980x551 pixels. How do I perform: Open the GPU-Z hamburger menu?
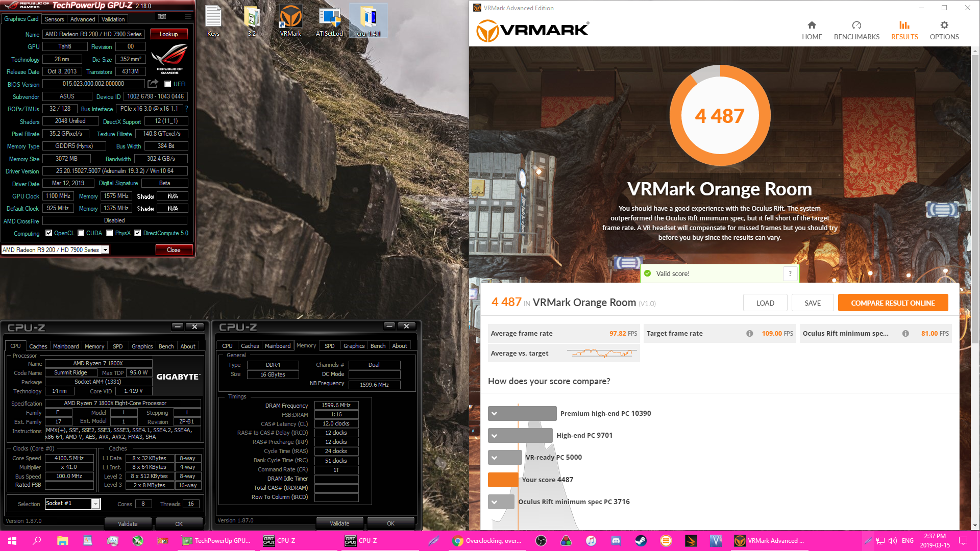pos(188,17)
